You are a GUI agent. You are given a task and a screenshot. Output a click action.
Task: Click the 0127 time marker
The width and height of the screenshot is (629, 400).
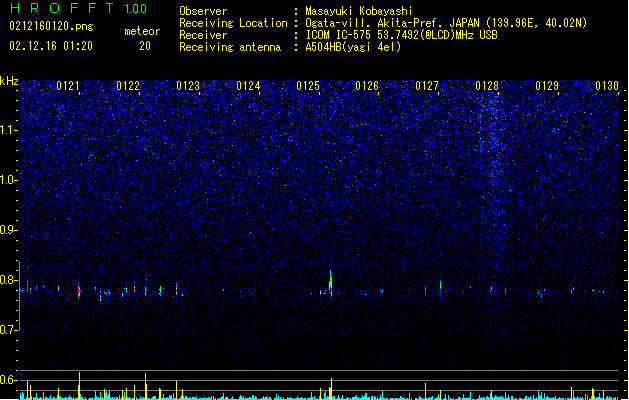[x=427, y=86]
